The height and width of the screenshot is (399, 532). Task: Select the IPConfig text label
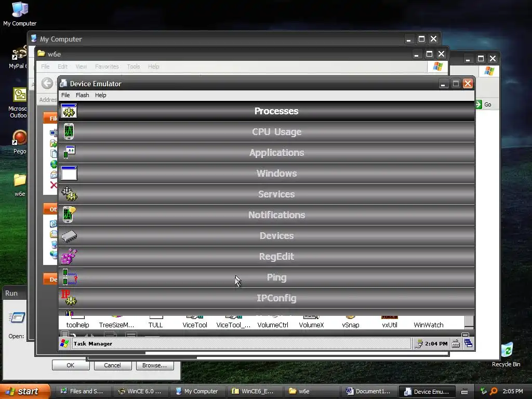pos(276,298)
